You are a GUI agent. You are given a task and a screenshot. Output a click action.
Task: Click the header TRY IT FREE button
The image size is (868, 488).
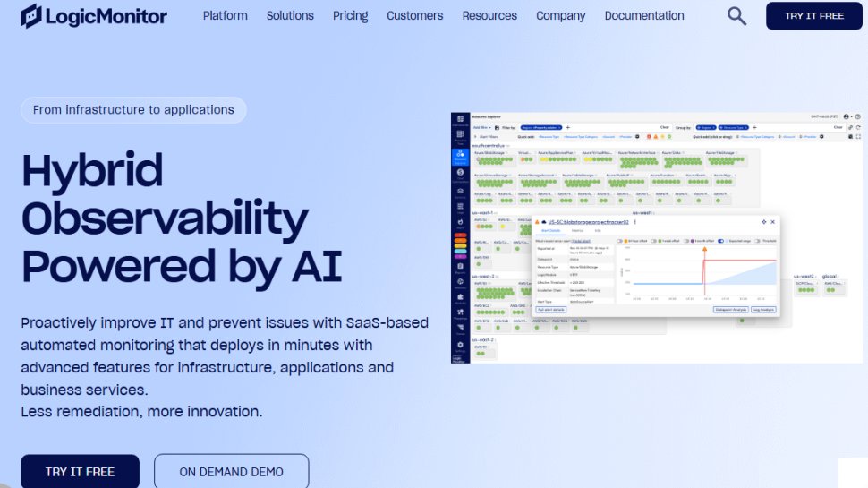813,16
